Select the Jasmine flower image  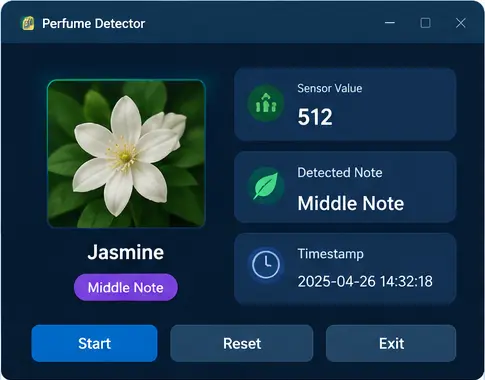tap(126, 154)
